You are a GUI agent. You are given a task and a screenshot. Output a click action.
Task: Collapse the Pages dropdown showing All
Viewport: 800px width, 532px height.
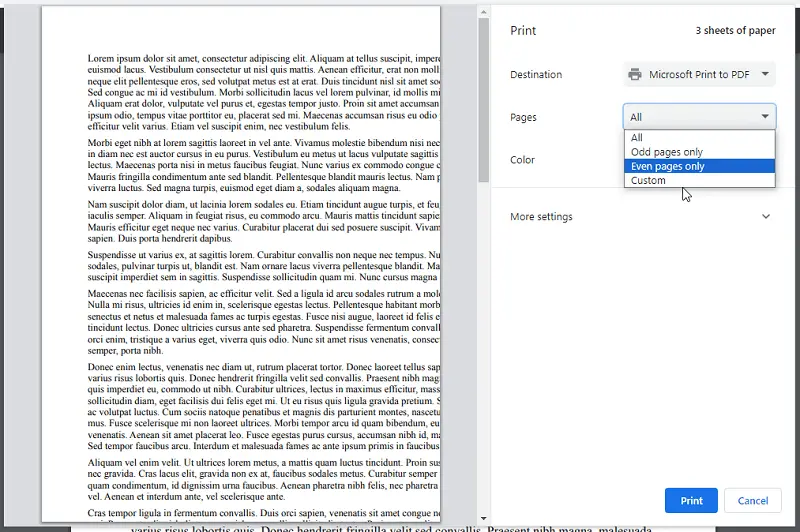[699, 117]
